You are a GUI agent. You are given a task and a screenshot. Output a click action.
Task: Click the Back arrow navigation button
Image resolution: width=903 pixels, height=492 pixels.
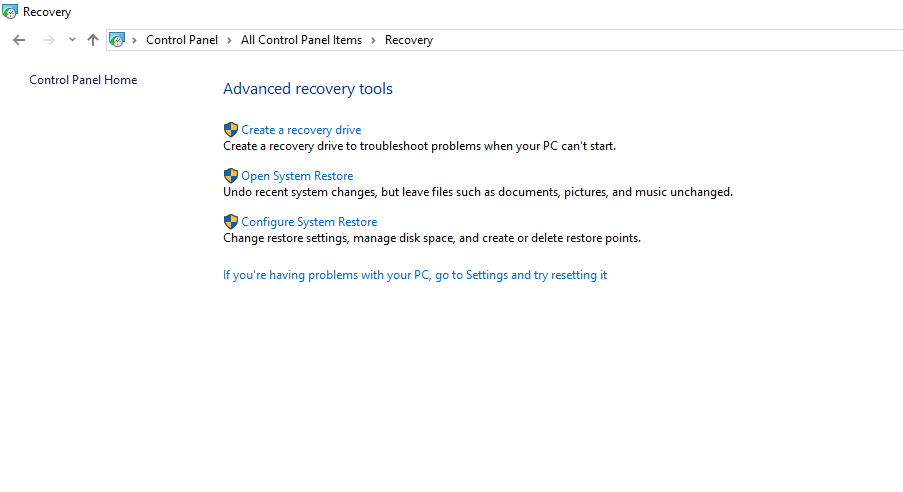19,40
